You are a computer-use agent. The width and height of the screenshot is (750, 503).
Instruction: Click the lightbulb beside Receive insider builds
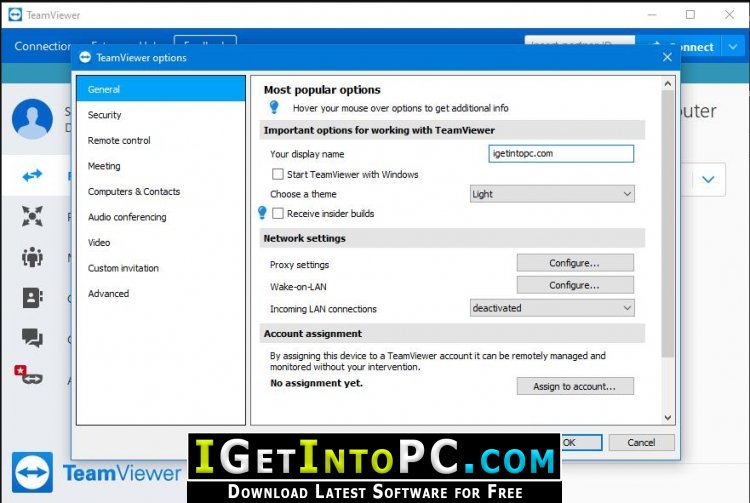tap(262, 212)
